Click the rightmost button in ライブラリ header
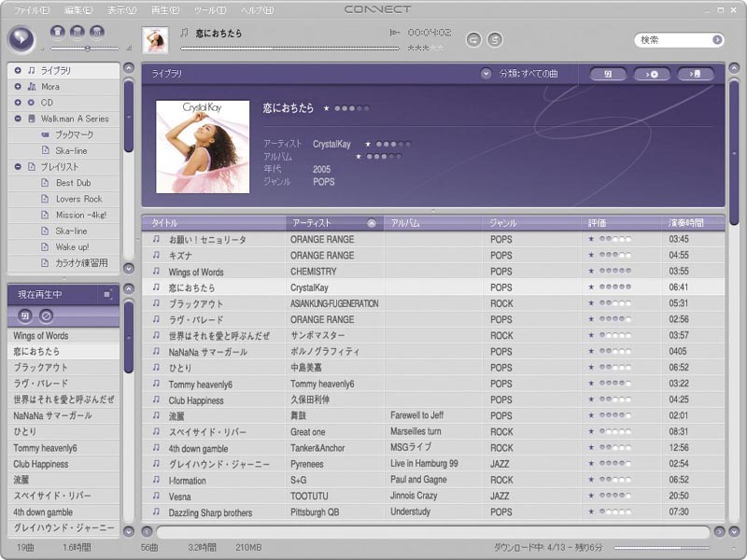 point(695,74)
